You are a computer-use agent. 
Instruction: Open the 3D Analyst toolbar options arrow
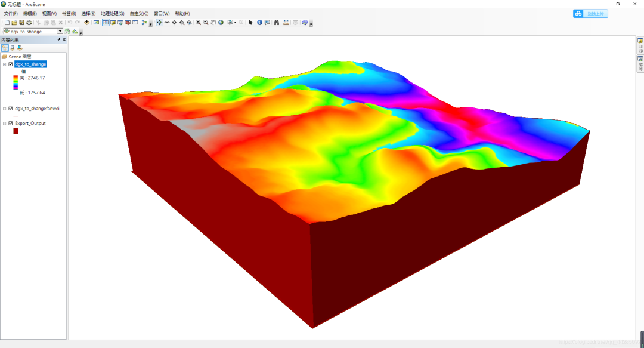pos(81,32)
